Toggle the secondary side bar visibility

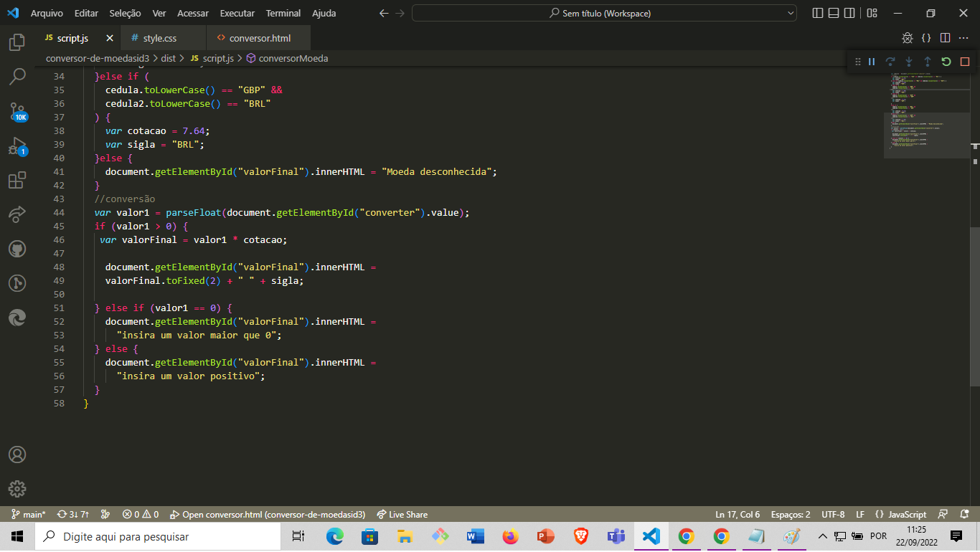point(849,13)
